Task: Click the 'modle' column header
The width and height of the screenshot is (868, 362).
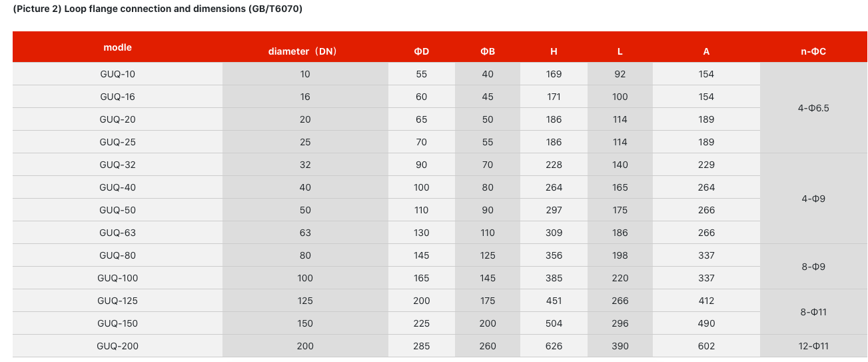Action: (117, 47)
